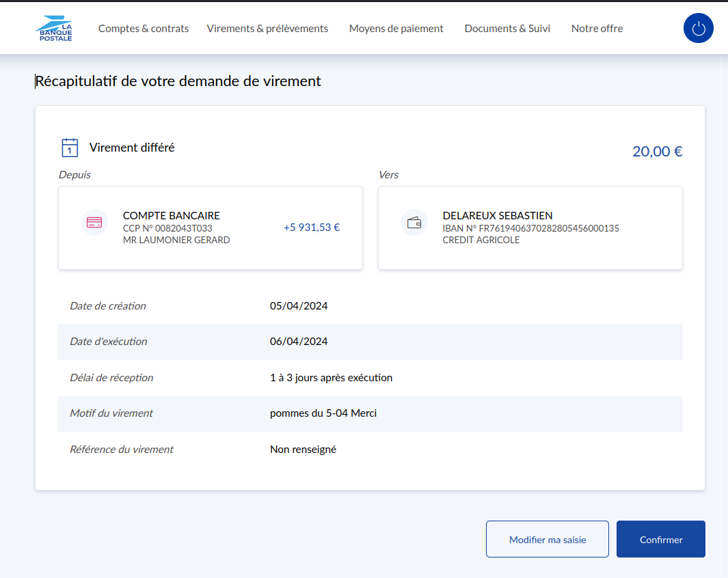Click the motif text pommes du 5-04 Merci
This screenshot has width=728, height=578.
coord(323,413)
